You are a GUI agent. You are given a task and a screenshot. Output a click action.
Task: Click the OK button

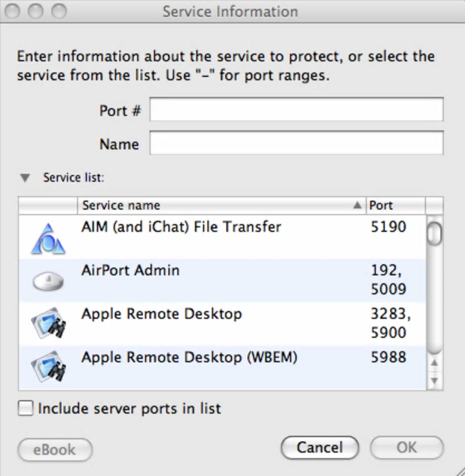click(x=406, y=448)
